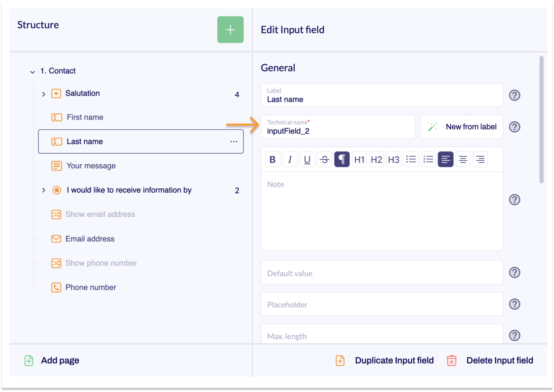
Task: Click the green plus to add an element
Action: [x=230, y=29]
